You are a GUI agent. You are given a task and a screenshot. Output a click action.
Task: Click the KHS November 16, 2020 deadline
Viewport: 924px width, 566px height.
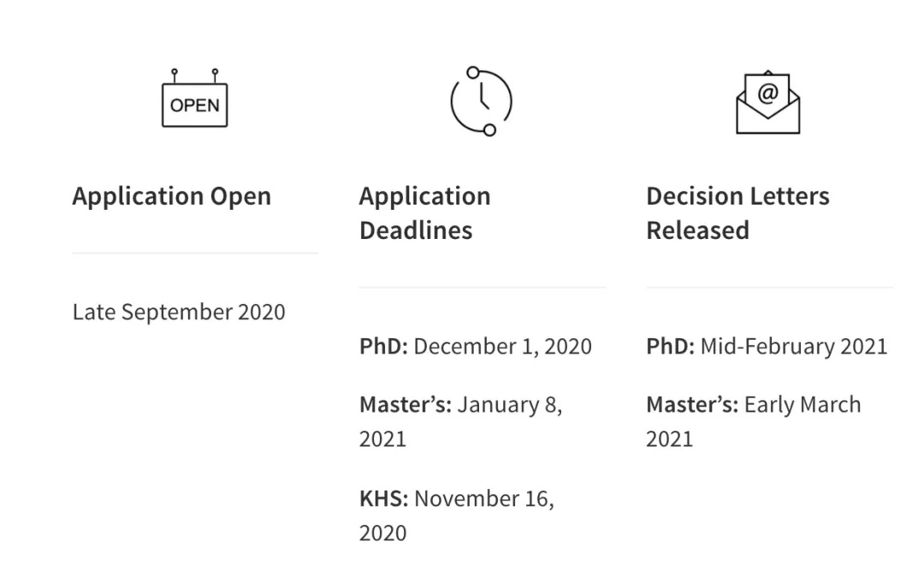point(457,515)
